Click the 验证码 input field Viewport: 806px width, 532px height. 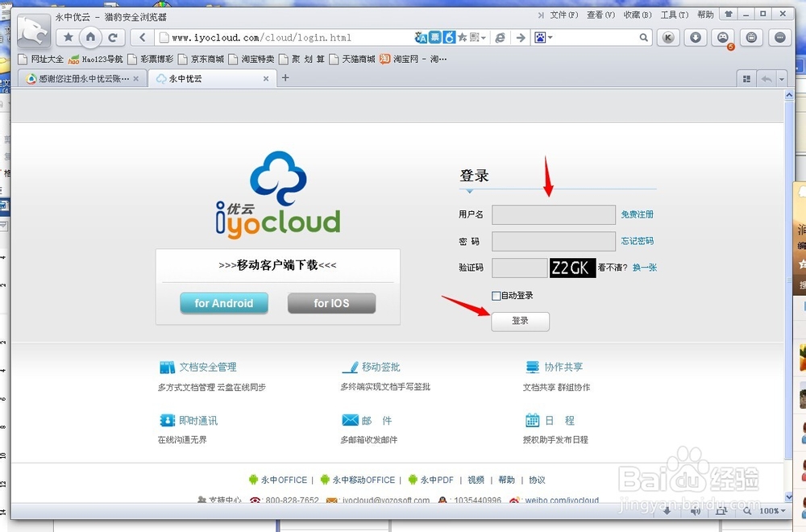coord(520,268)
